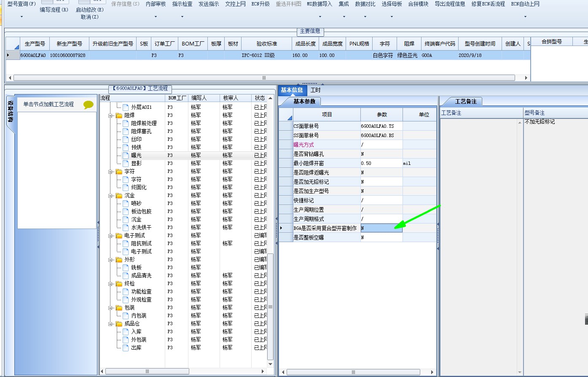
Task: Click the document icon beside 板边包胶
Action: tap(126, 211)
